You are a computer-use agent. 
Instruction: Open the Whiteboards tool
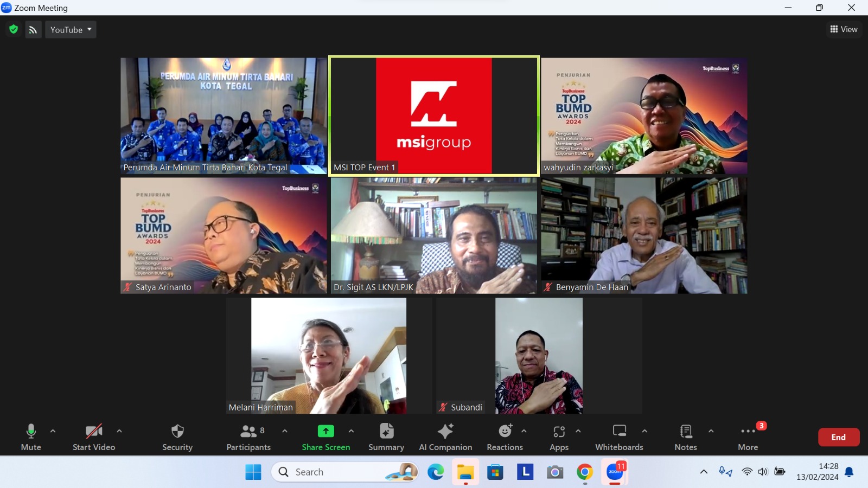(619, 437)
